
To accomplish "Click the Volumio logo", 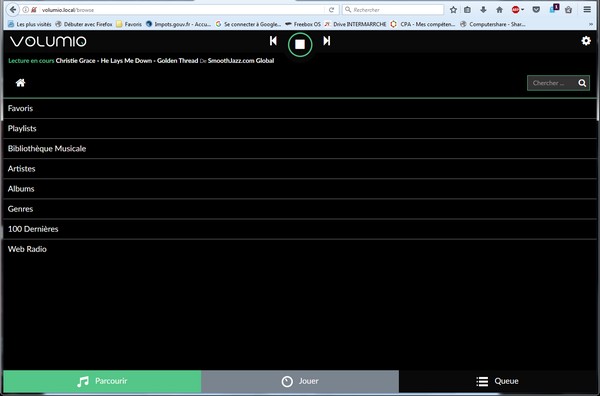I will point(48,41).
